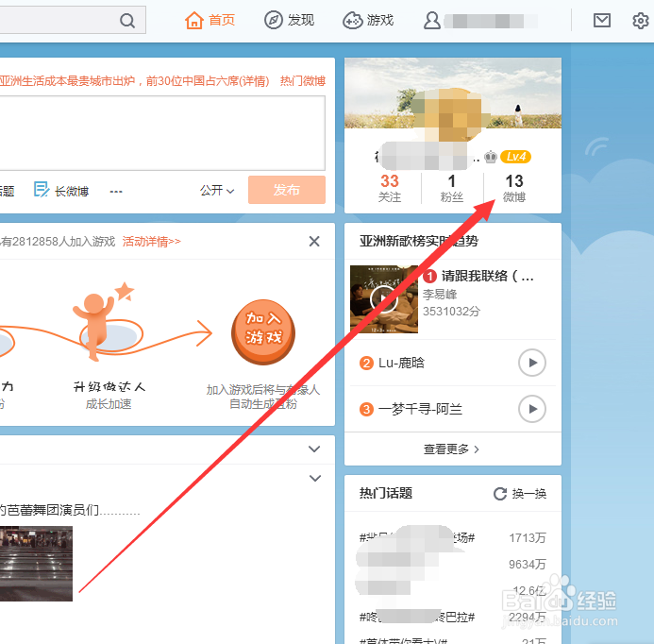This screenshot has height=644, width=654.
Task: Click 查看更多 to see more songs
Action: [451, 449]
